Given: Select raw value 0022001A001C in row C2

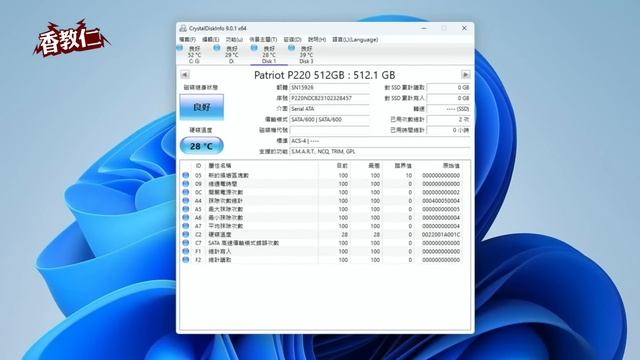Looking at the screenshot, I should tap(441, 235).
